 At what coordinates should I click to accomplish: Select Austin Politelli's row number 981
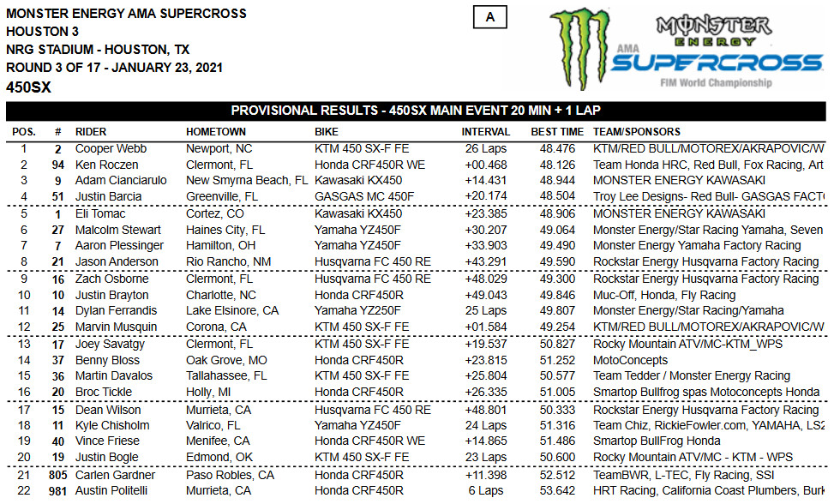coord(57,491)
